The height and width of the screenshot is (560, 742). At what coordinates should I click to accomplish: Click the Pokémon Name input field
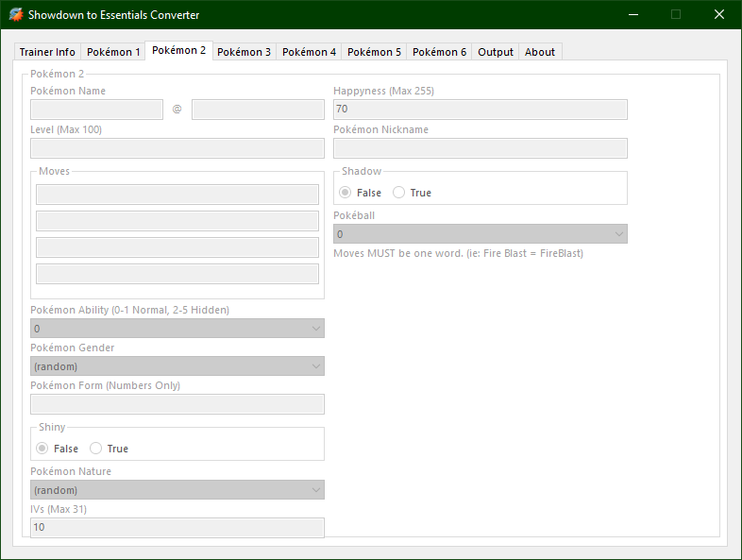point(96,110)
